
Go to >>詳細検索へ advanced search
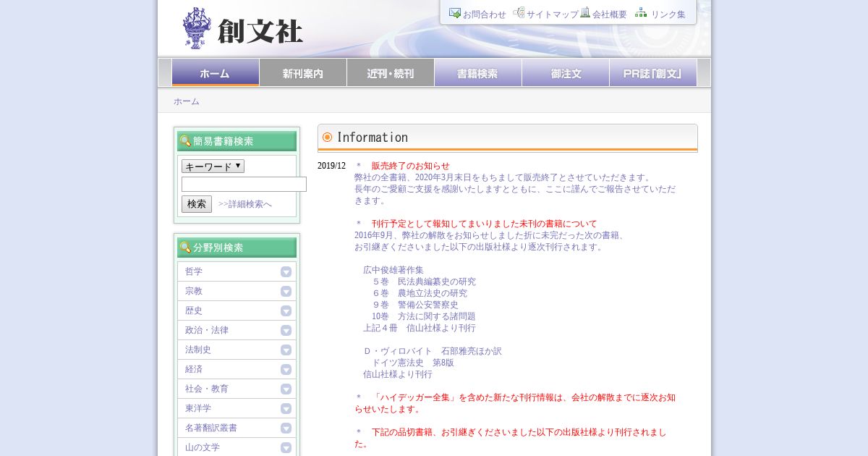pyautogui.click(x=245, y=204)
